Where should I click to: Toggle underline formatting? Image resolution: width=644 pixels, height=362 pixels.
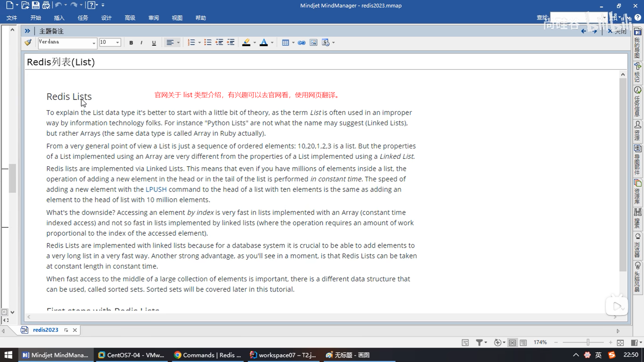(x=154, y=43)
